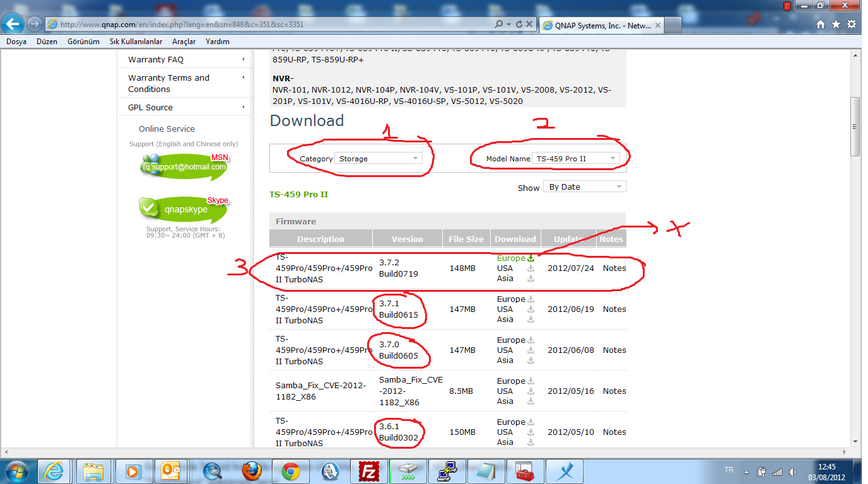Click the browser Back arrow button
Screen dimensions: 868x484
tap(14, 24)
